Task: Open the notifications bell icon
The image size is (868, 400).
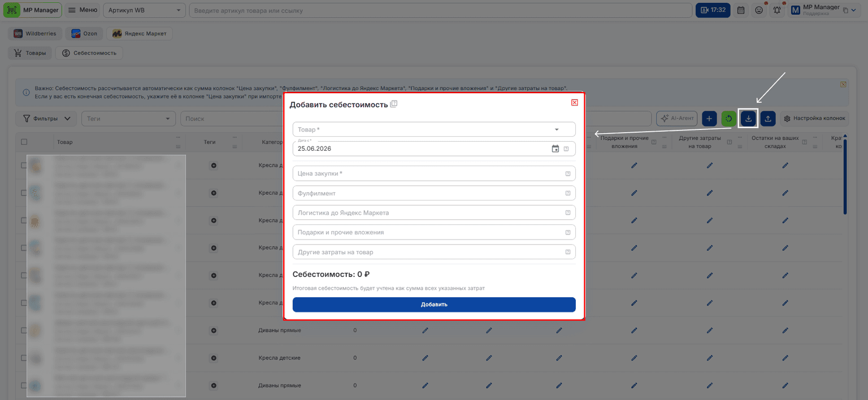Action: pos(778,10)
